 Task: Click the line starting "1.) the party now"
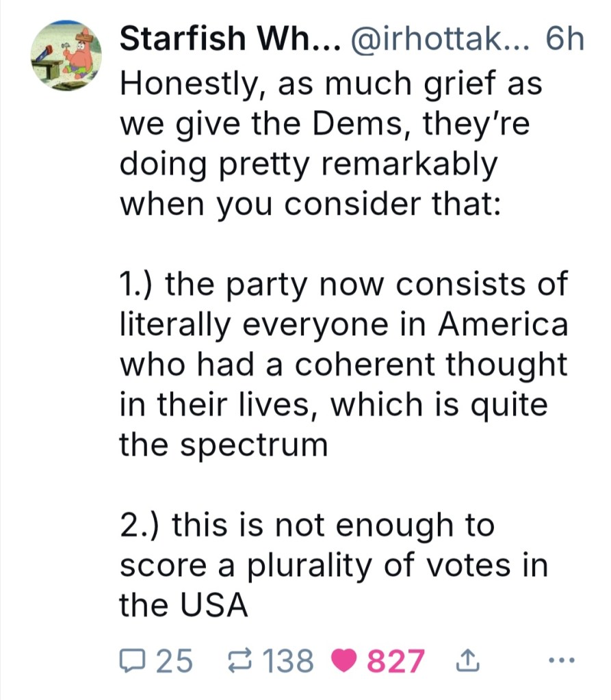point(343,284)
